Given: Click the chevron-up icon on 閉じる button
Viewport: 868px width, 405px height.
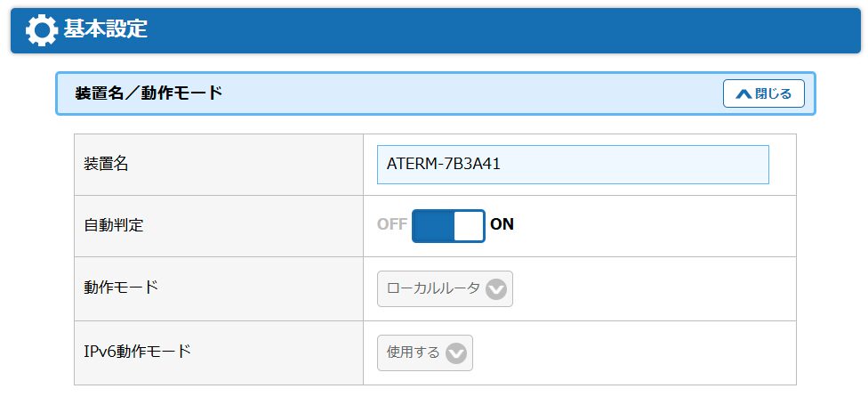Looking at the screenshot, I should pyautogui.click(x=743, y=93).
